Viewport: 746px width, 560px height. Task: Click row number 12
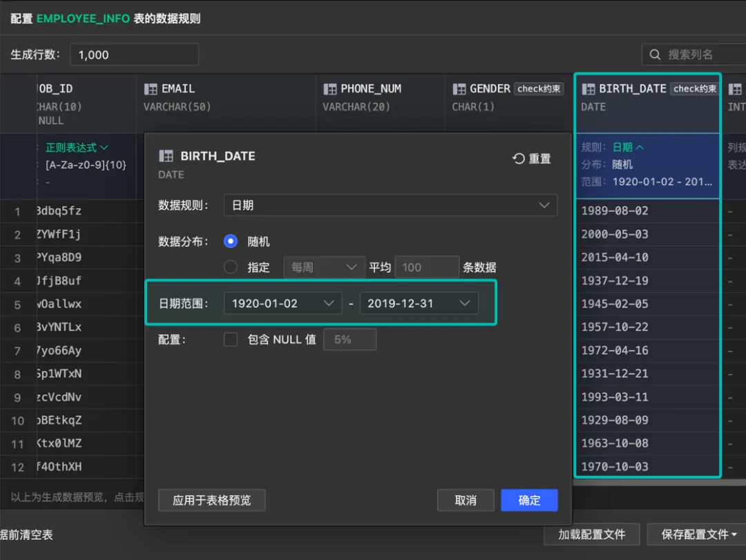point(17,467)
